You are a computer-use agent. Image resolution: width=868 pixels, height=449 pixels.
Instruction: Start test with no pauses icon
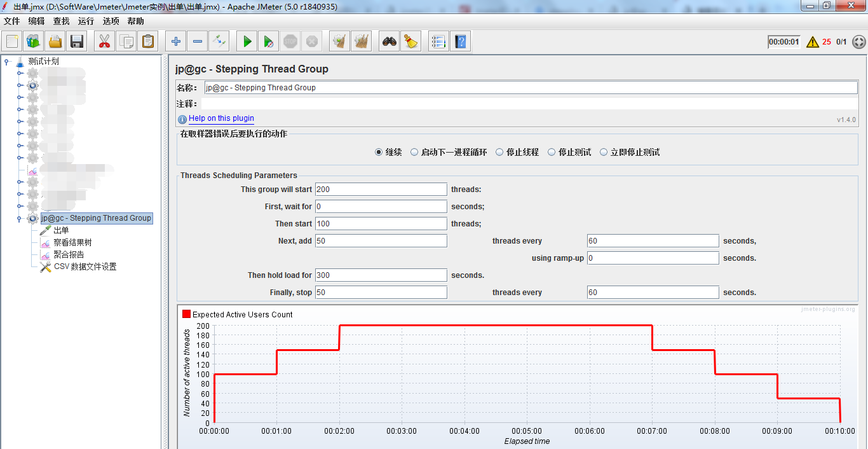click(269, 42)
